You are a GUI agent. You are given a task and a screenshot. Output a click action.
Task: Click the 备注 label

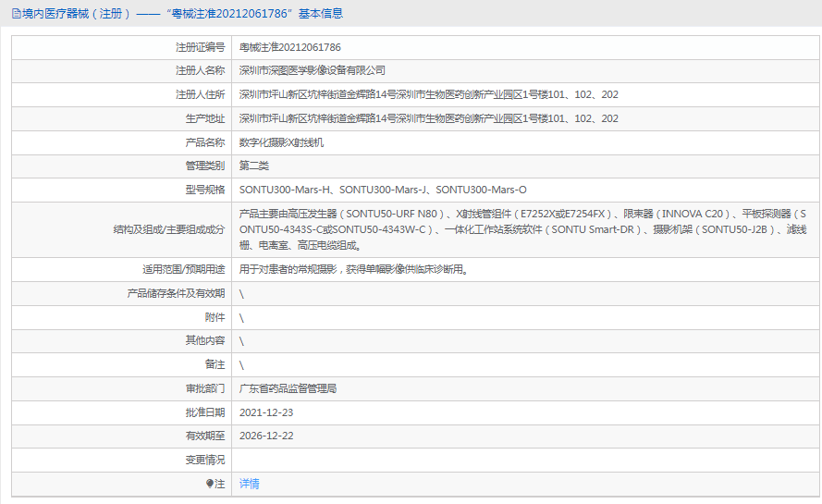[x=215, y=364]
